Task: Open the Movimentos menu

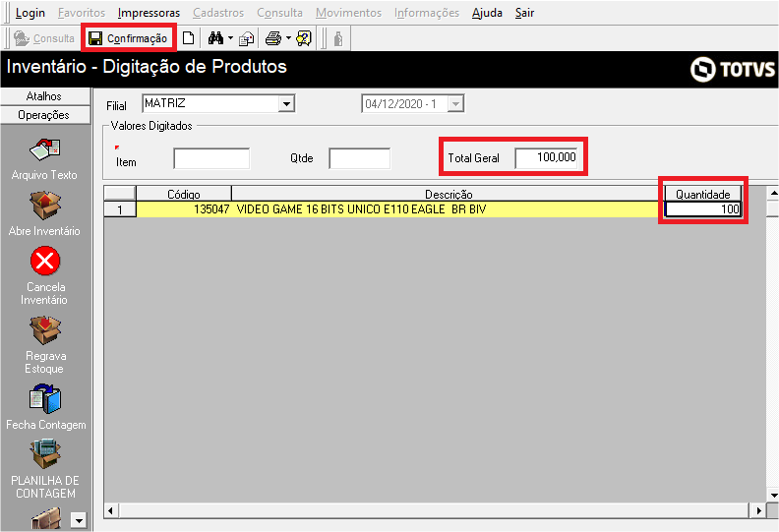Action: [x=349, y=13]
